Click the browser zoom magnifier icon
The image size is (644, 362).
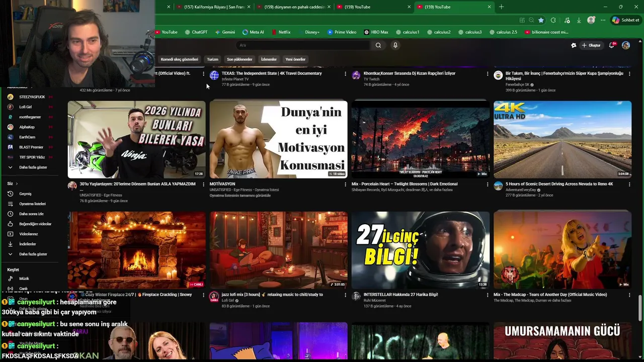coord(531,20)
